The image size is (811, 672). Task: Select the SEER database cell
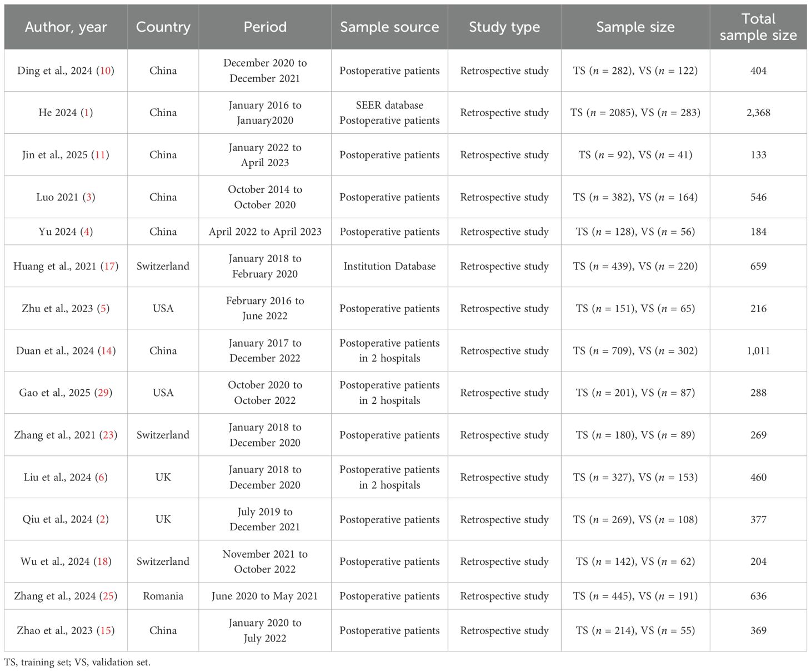pyautogui.click(x=389, y=106)
